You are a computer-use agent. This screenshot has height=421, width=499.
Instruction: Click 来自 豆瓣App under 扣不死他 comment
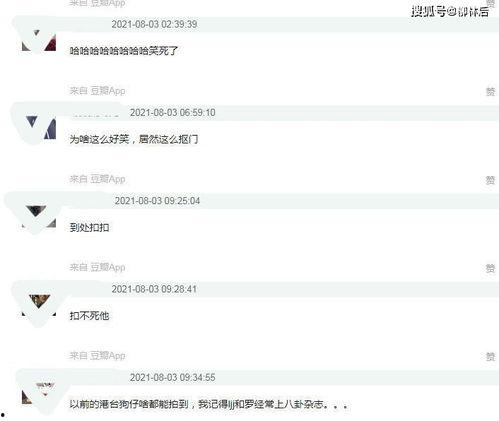97,356
